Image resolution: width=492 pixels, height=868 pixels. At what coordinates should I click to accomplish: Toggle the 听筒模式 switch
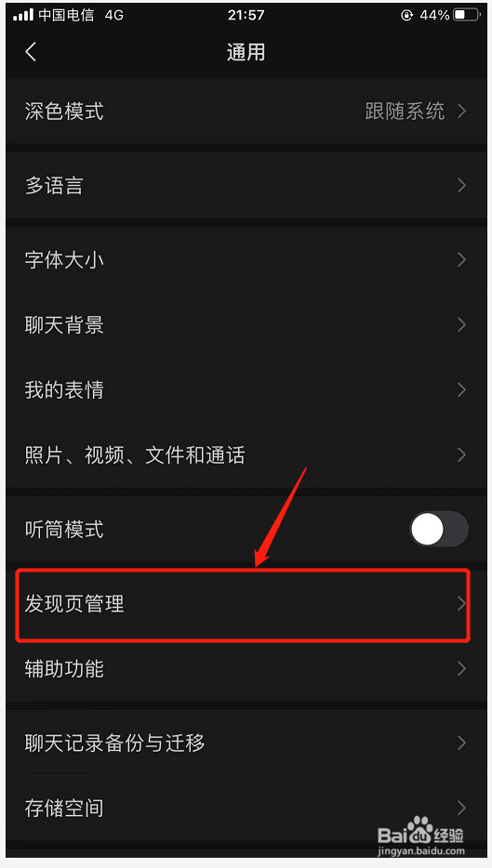(439, 529)
